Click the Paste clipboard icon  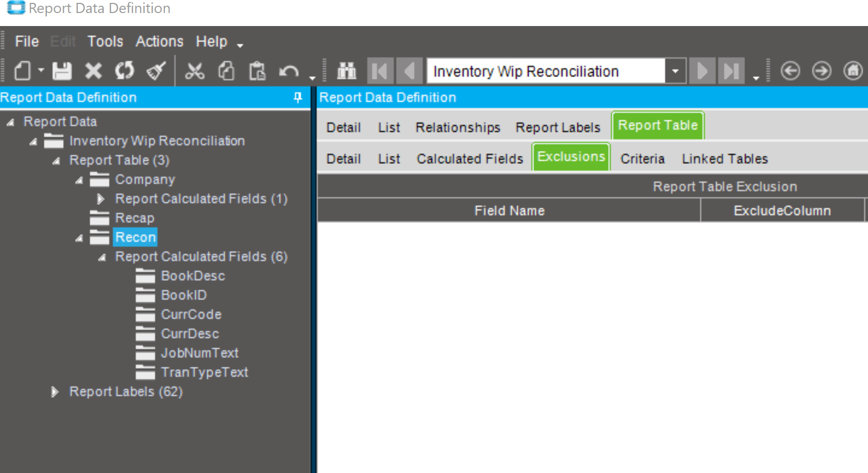[x=257, y=71]
